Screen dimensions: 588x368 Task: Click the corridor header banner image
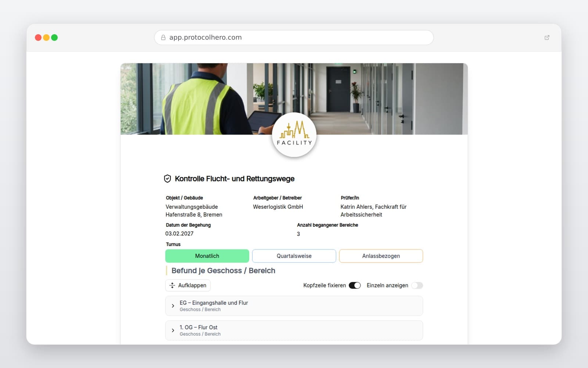coord(294,99)
